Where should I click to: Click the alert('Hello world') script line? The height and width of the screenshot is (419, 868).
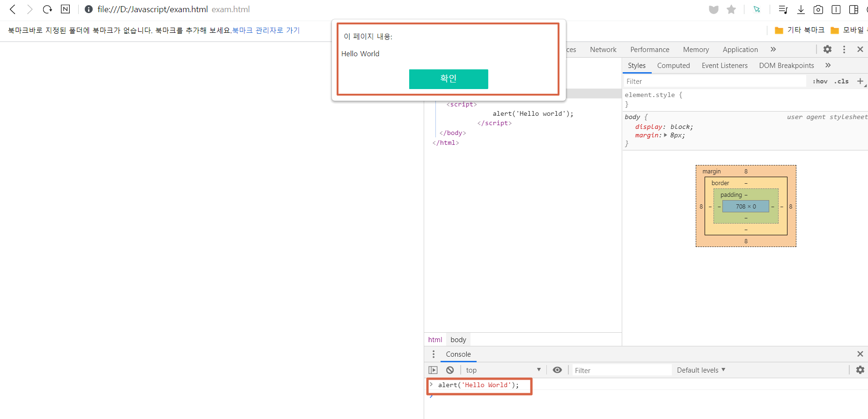click(x=533, y=113)
